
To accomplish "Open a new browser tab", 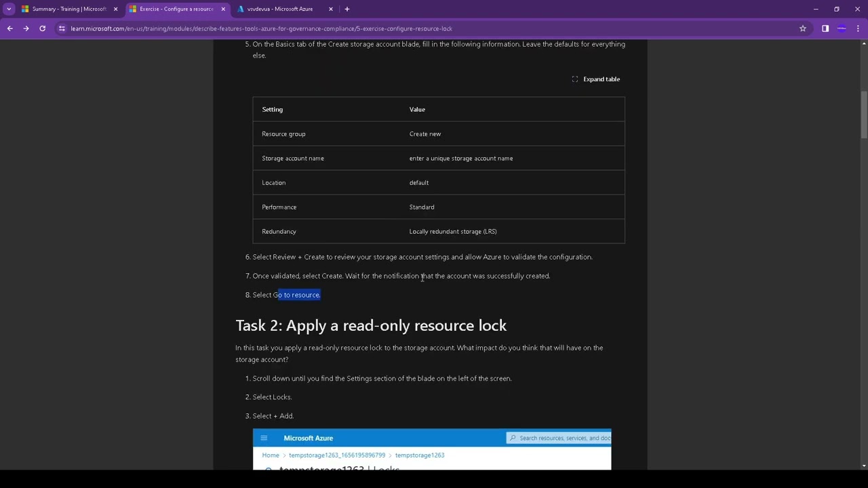I will 347,9.
